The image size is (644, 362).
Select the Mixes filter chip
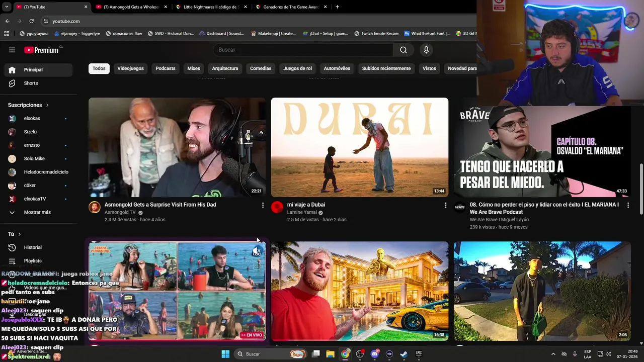pyautogui.click(x=194, y=68)
